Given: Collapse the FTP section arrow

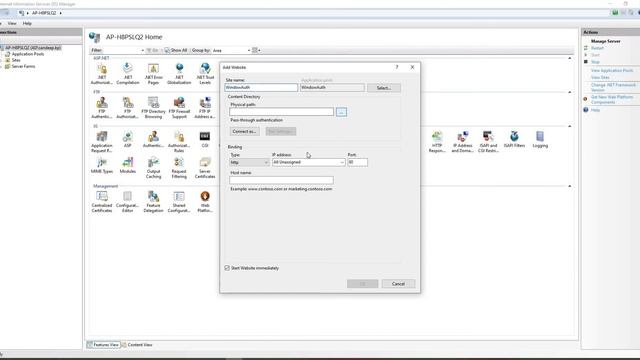Looking at the screenshot, I should point(569,92).
